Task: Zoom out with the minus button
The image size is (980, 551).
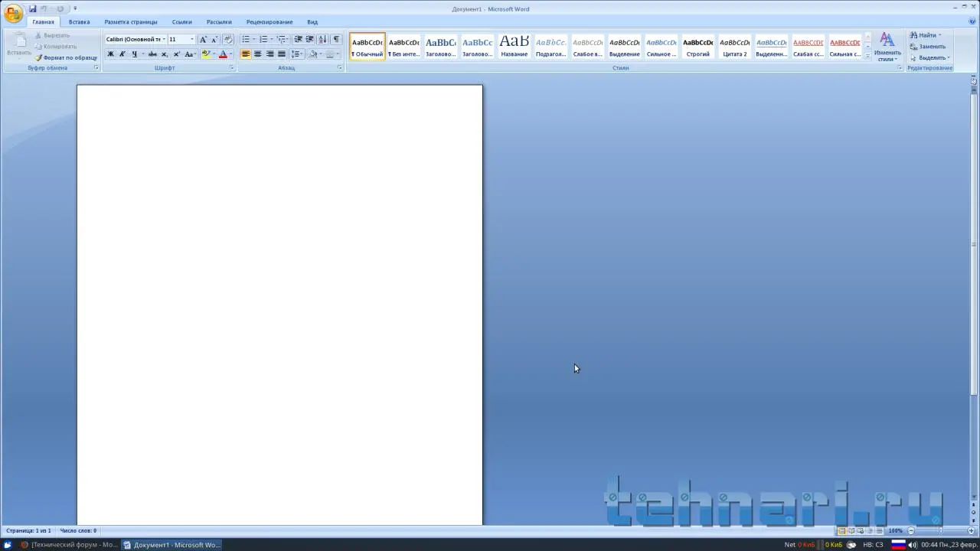Action: [911, 530]
